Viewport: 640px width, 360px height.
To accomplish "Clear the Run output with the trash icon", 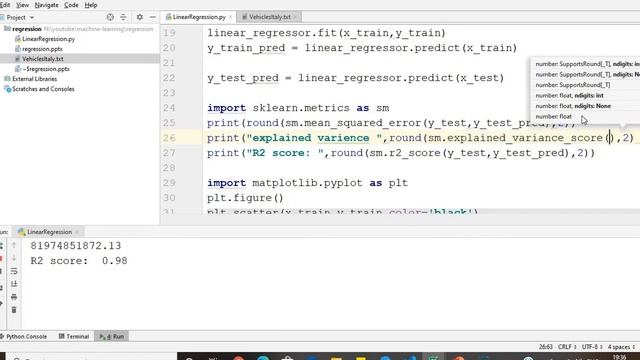I will [x=14, y=310].
